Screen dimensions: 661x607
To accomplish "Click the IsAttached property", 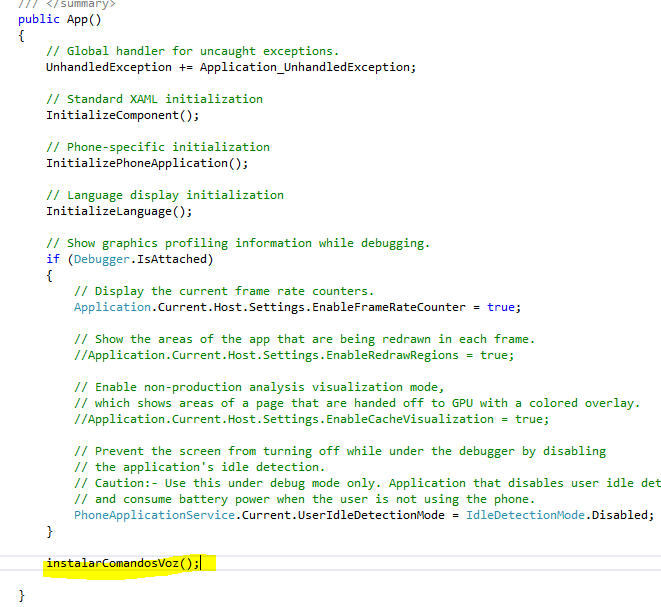I will (172, 259).
